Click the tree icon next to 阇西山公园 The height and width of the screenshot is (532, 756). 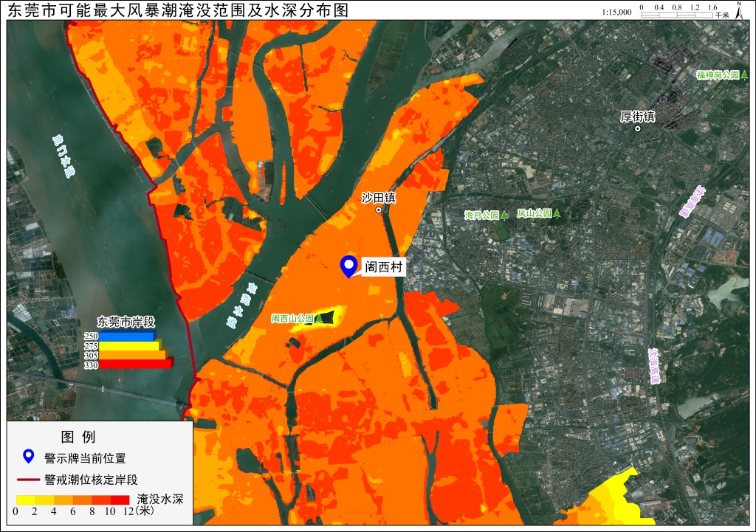[x=318, y=319]
